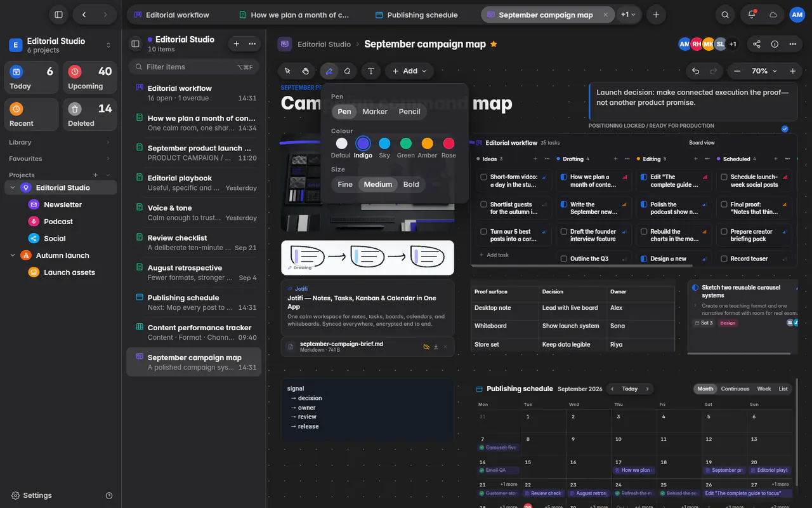812x508 pixels.
Task: Select the Marker pen type
Action: 375,112
